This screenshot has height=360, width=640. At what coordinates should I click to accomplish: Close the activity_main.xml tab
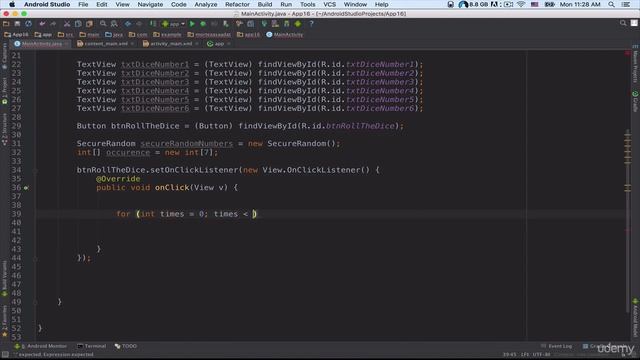coord(197,44)
